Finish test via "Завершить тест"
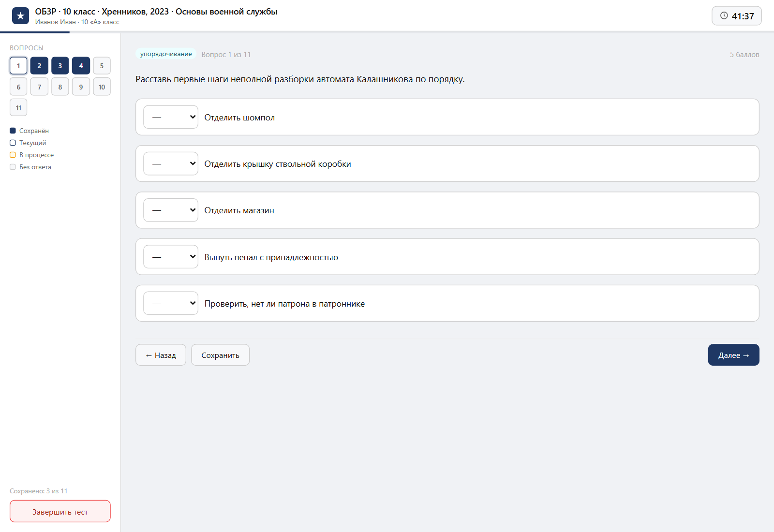The image size is (774, 532). [60, 512]
